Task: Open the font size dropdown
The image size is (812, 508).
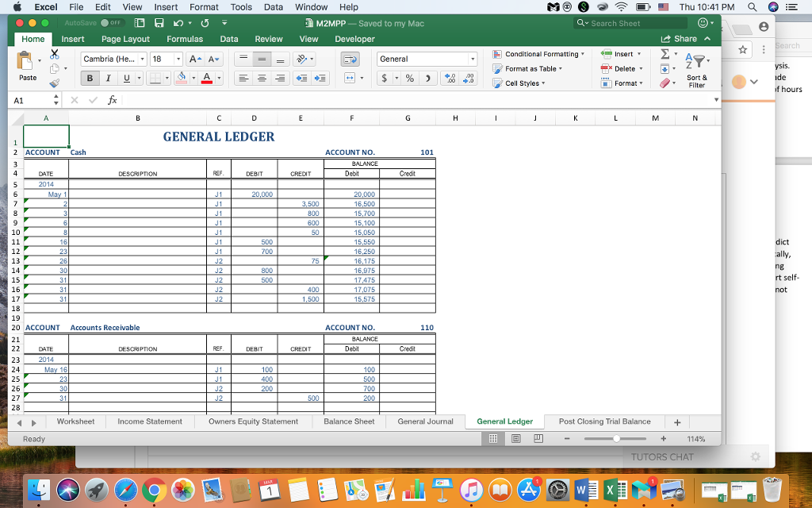Action: point(178,59)
